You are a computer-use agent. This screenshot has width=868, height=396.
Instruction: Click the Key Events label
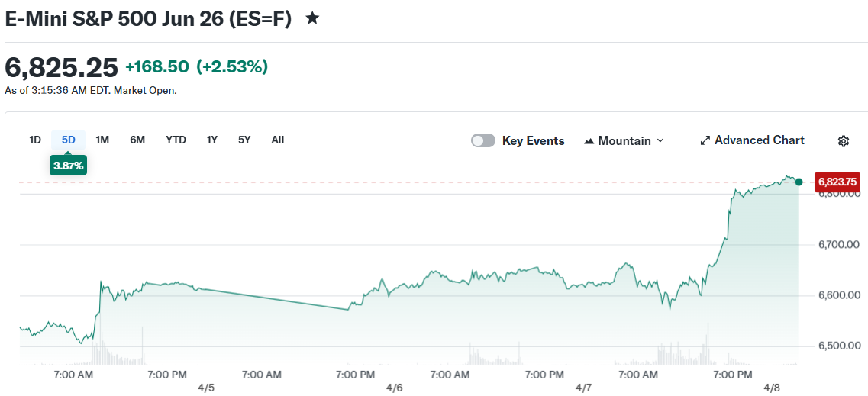[x=533, y=141]
